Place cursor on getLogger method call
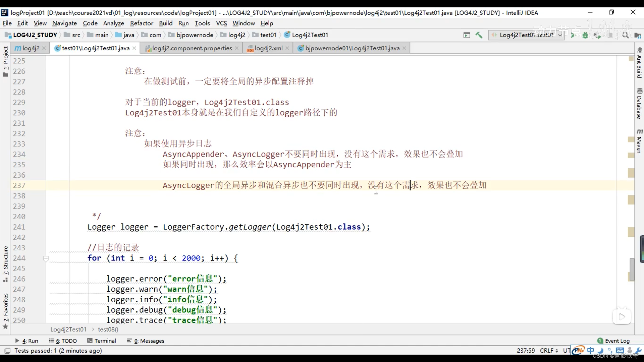 tap(250, 227)
